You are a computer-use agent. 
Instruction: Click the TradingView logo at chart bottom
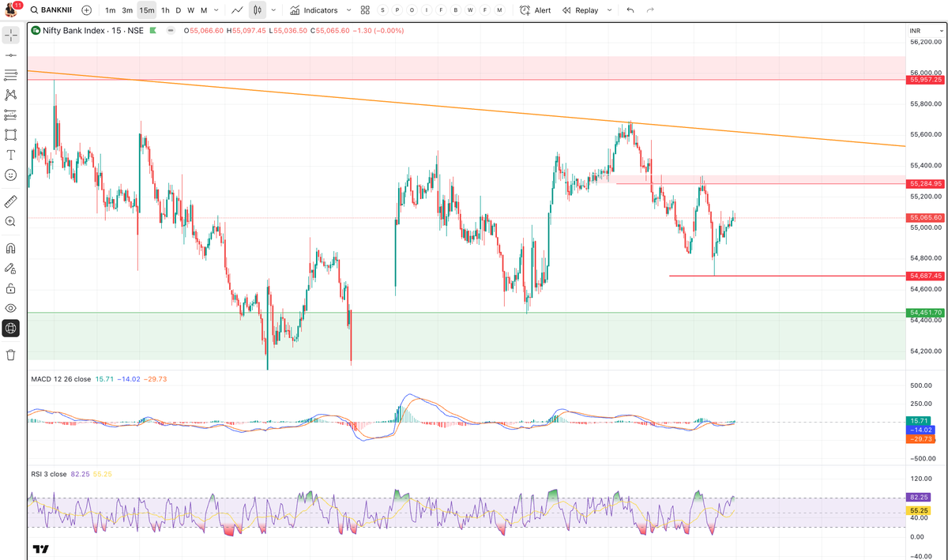pyautogui.click(x=41, y=550)
